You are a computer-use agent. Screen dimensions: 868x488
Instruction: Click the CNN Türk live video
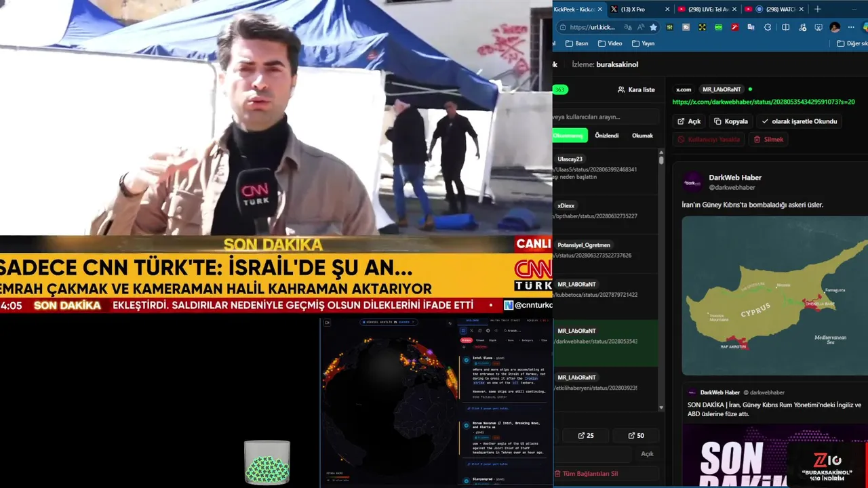coord(276,156)
